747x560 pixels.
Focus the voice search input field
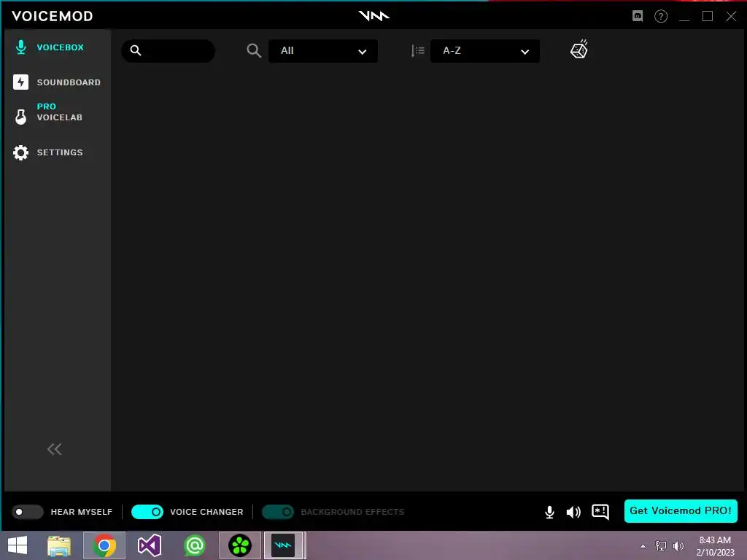(169, 50)
